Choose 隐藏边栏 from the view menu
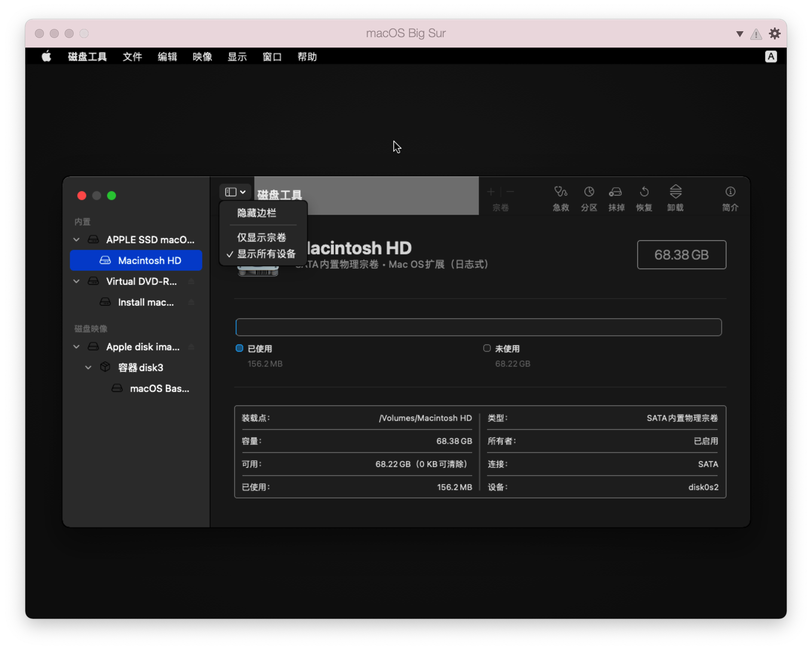Viewport: 812px width, 650px height. pyautogui.click(x=257, y=213)
